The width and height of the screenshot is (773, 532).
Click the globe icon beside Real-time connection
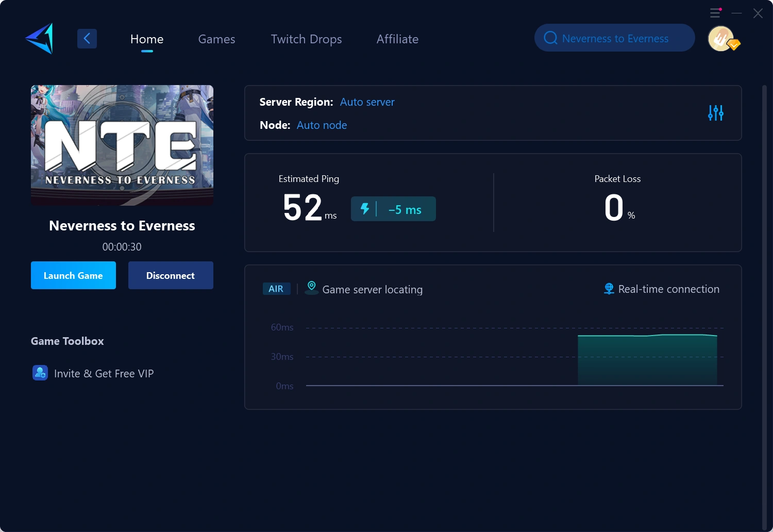(x=609, y=289)
